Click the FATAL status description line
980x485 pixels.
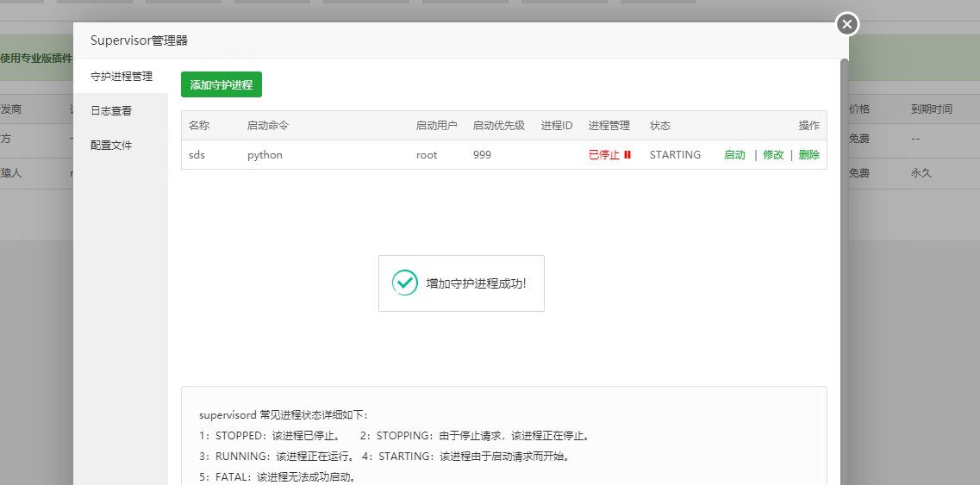coord(278,477)
